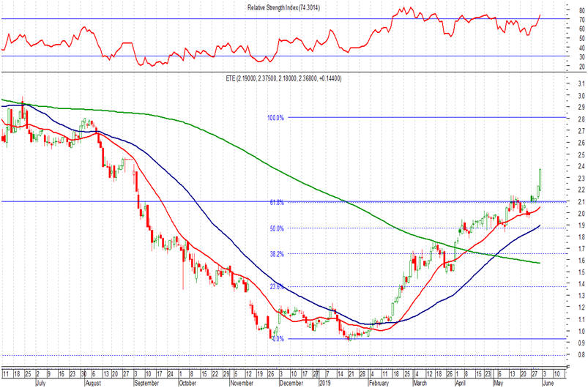Click the Relative Strength Index (74.3014) title

coord(283,8)
